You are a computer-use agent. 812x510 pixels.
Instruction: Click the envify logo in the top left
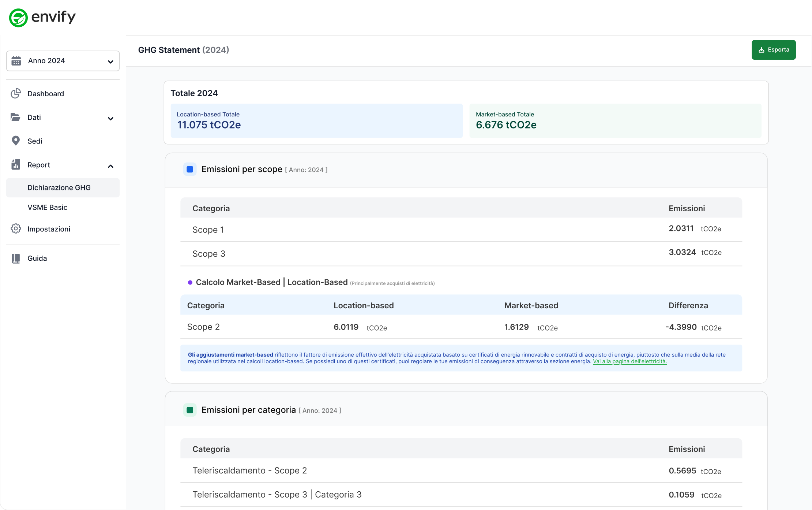click(x=43, y=17)
